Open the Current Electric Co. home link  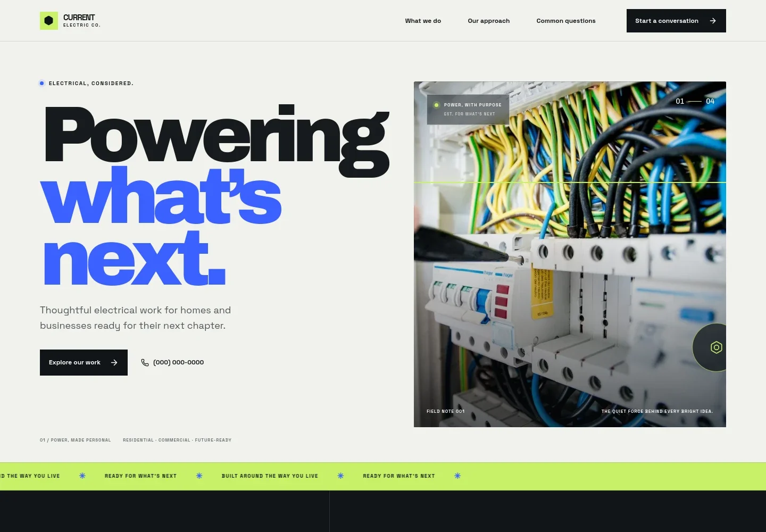70,21
